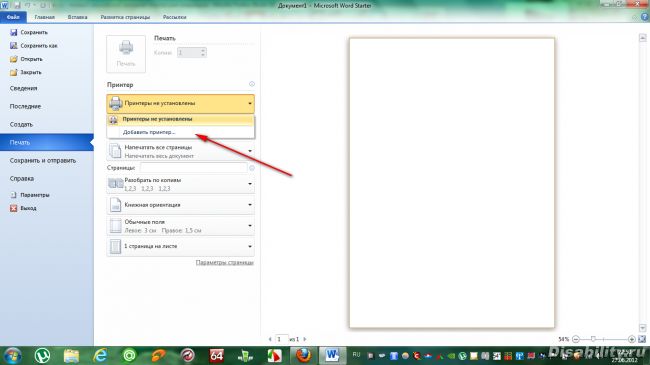Click the zoom-out minus button
Viewport: 650px width, 365px height.
tap(576, 339)
